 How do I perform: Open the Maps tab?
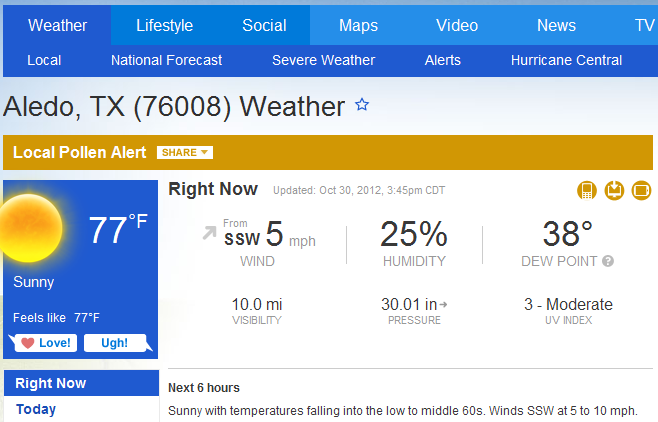point(358,26)
